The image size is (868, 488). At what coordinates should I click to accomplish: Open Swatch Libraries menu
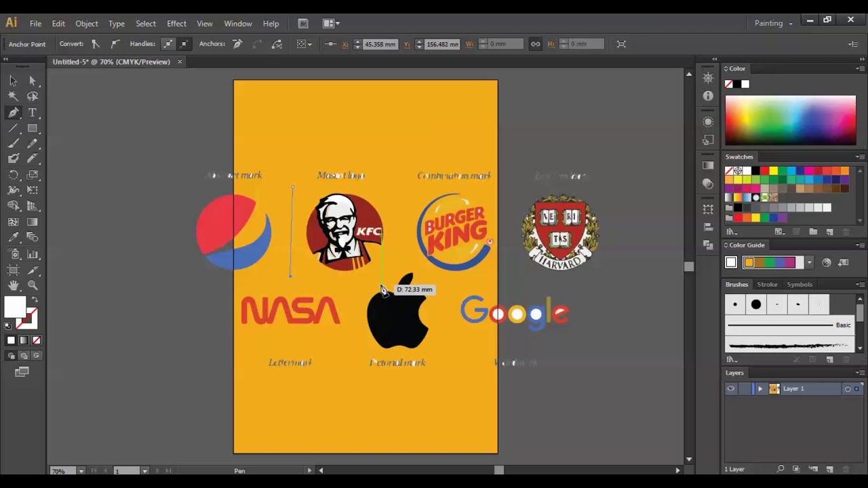(x=732, y=232)
